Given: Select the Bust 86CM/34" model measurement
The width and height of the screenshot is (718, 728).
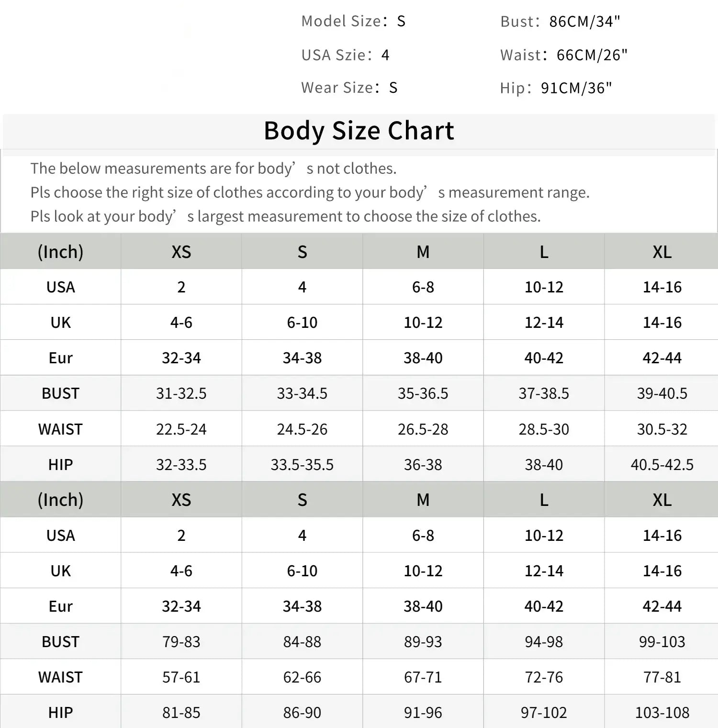Looking at the screenshot, I should (560, 22).
